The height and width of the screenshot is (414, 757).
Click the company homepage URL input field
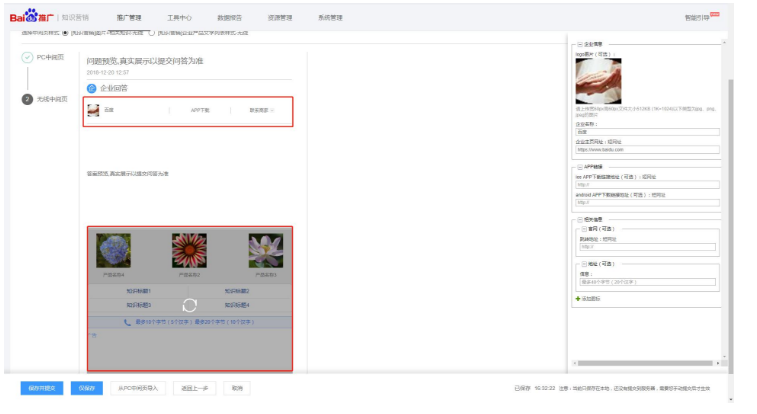point(646,149)
